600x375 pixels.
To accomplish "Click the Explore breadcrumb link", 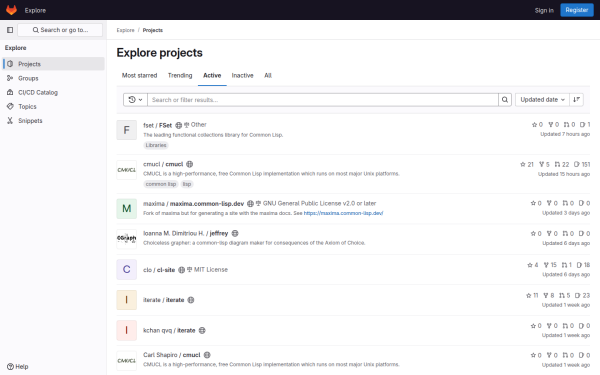I will (126, 30).
